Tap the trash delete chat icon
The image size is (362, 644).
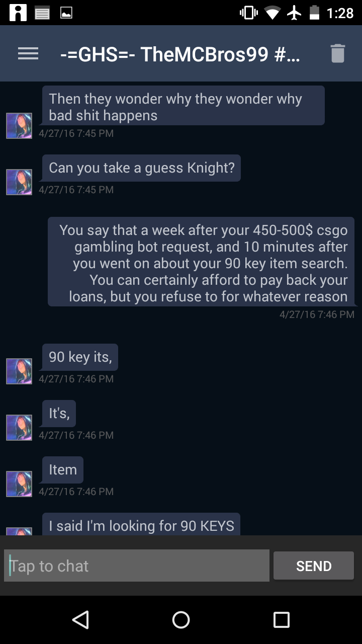pyautogui.click(x=337, y=53)
